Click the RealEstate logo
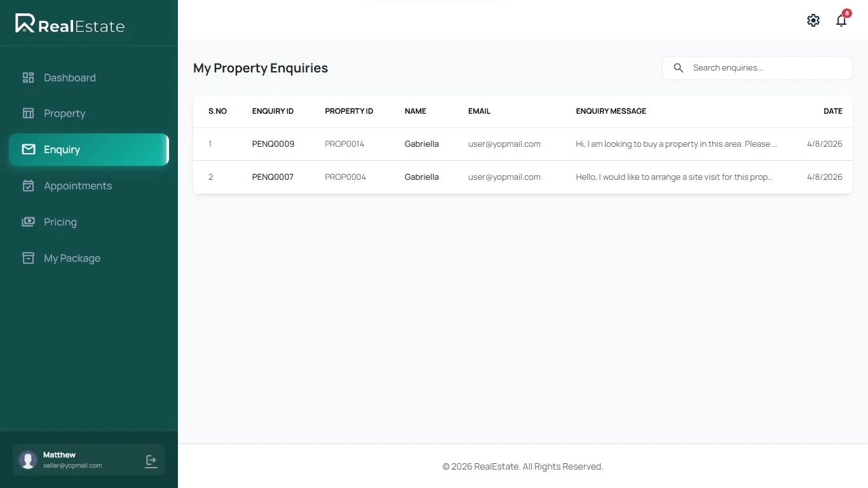This screenshot has width=868, height=488. (70, 24)
